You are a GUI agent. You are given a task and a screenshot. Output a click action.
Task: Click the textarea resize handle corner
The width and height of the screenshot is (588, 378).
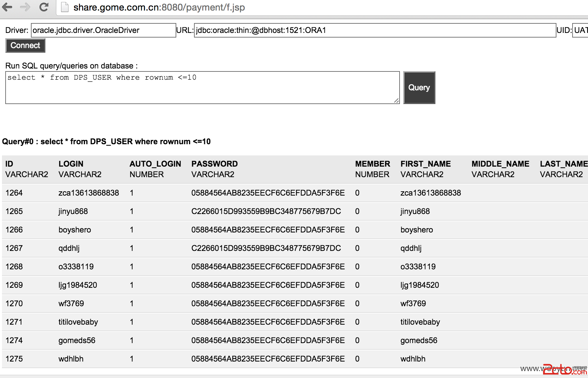coord(396,100)
